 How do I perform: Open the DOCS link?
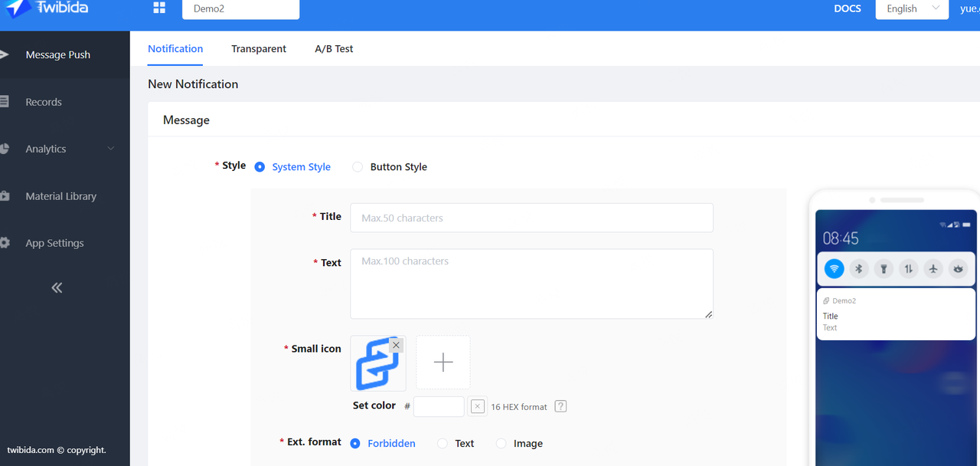847,8
